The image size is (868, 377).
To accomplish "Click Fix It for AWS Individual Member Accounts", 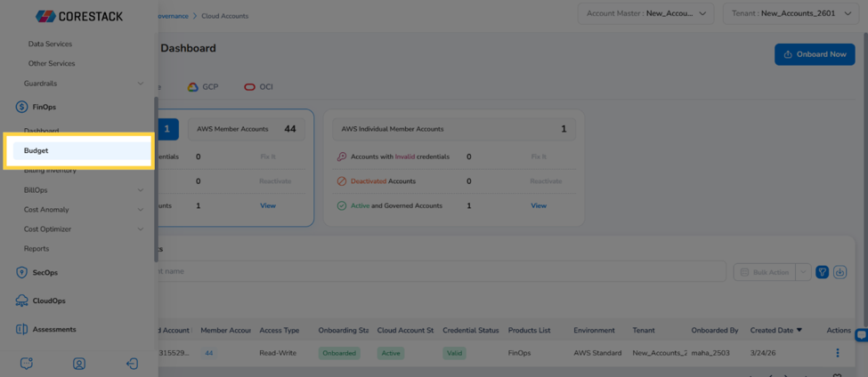I will pyautogui.click(x=539, y=156).
